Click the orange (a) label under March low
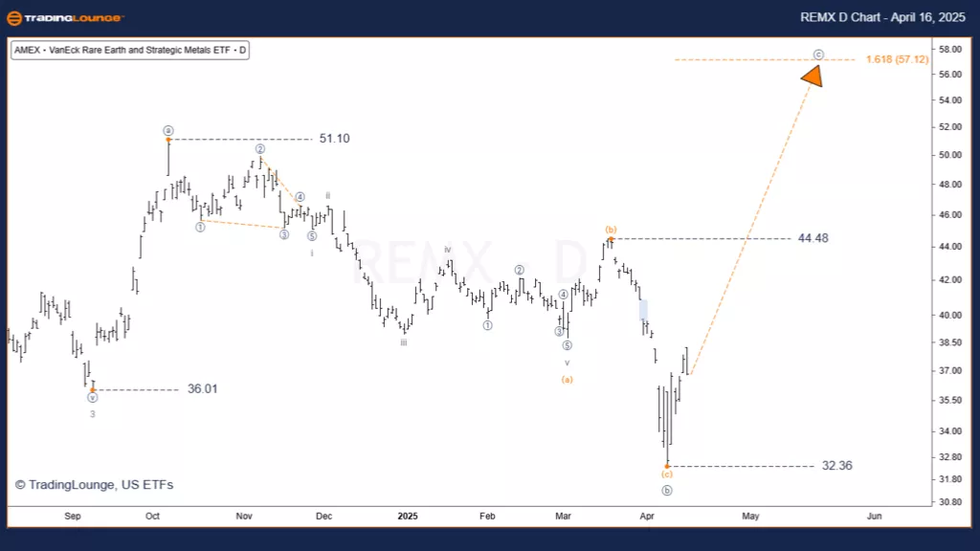980x551 pixels. 567,380
